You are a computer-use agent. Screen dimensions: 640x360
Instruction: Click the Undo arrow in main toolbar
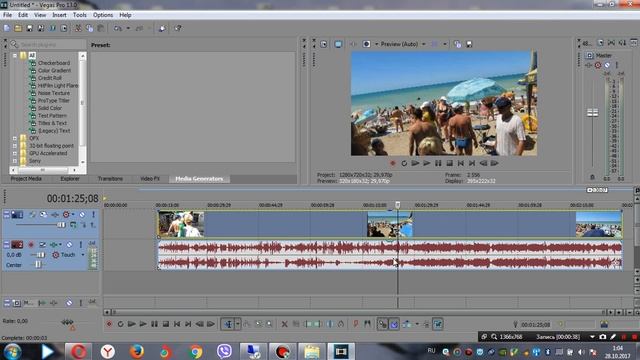click(x=118, y=28)
